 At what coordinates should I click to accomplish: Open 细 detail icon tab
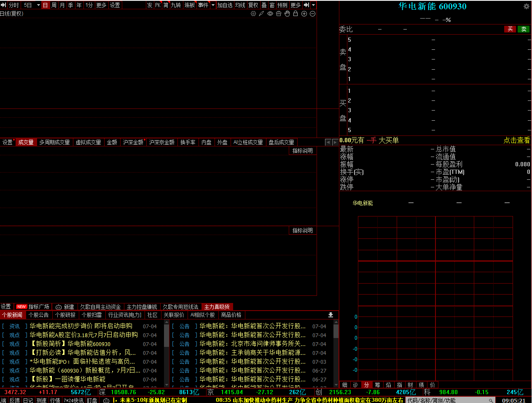click(x=345, y=385)
